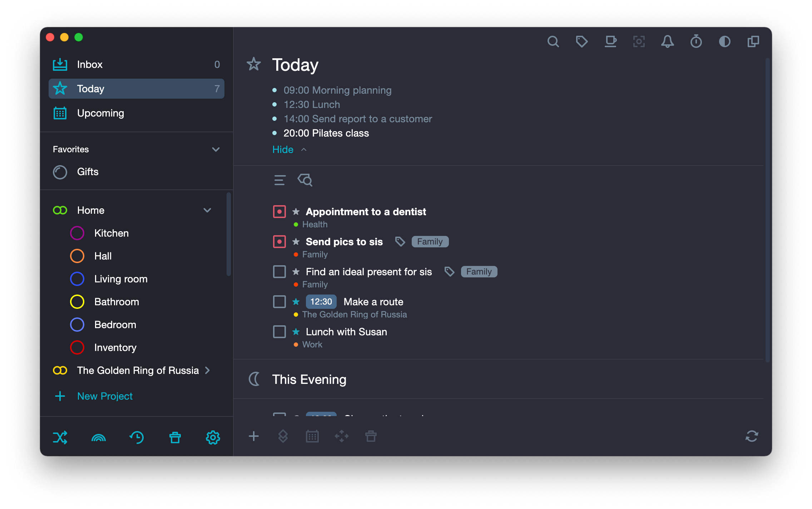Open tags via the tag toolbar icon
This screenshot has height=509, width=812.
(x=581, y=42)
